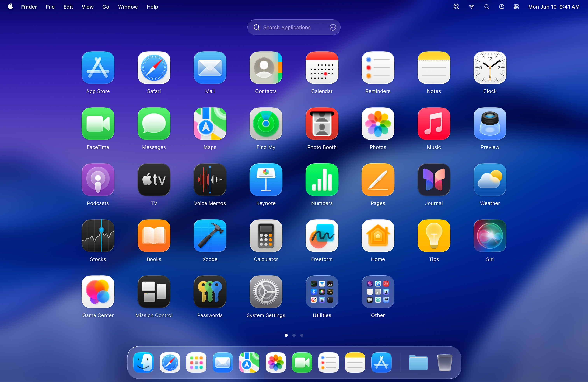Launch Xcode
The image size is (588, 382).
[x=210, y=236]
